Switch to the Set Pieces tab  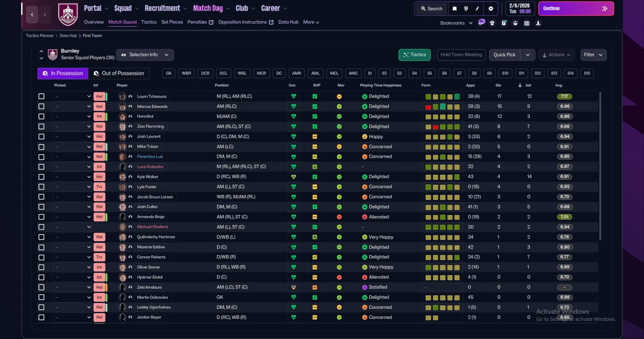click(172, 22)
